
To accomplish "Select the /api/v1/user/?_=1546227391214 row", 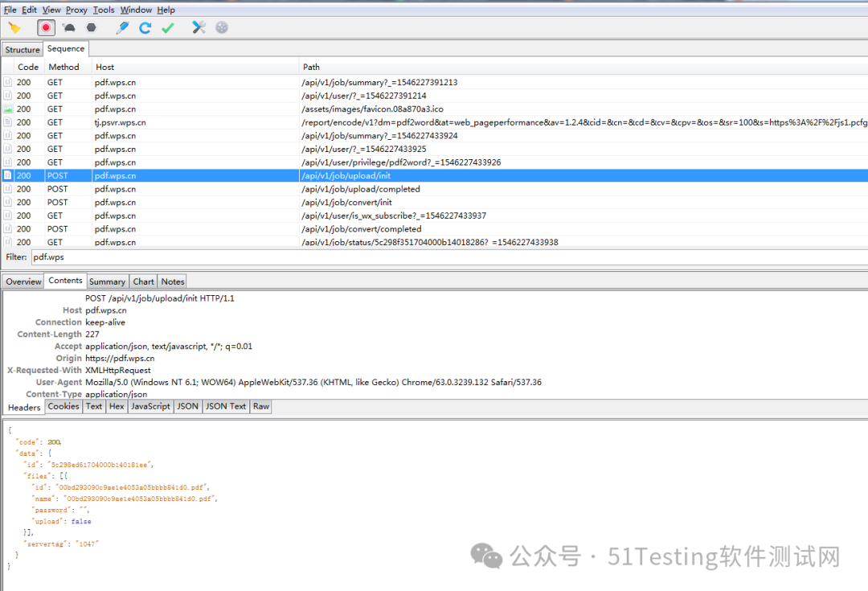I will (435, 96).
